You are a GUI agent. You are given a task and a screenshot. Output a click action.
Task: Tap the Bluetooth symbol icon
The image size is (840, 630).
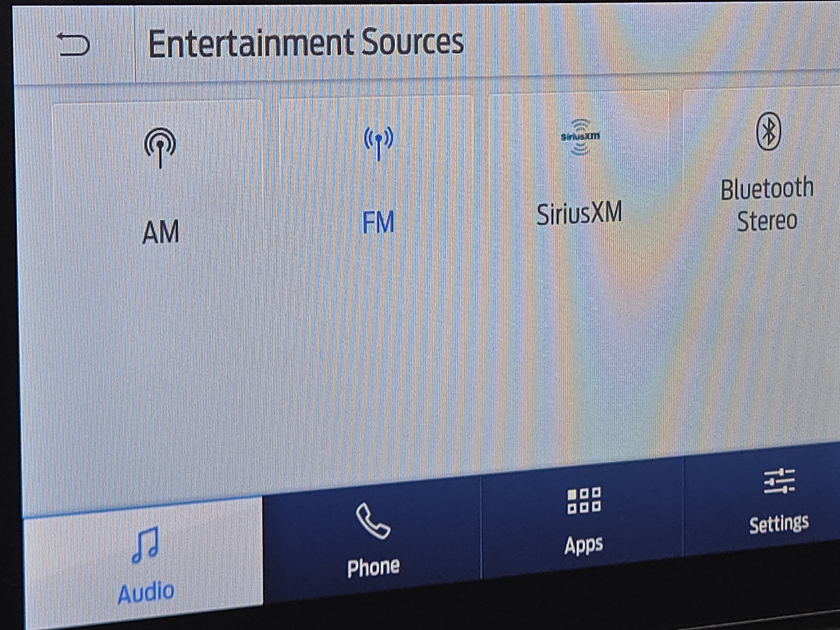[x=768, y=132]
